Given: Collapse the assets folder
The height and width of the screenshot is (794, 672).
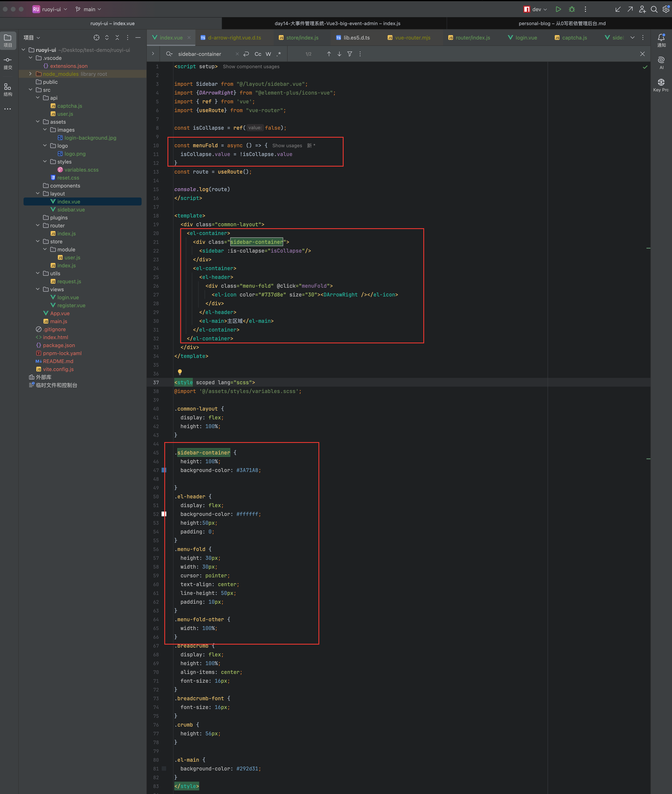Looking at the screenshot, I should 38,122.
